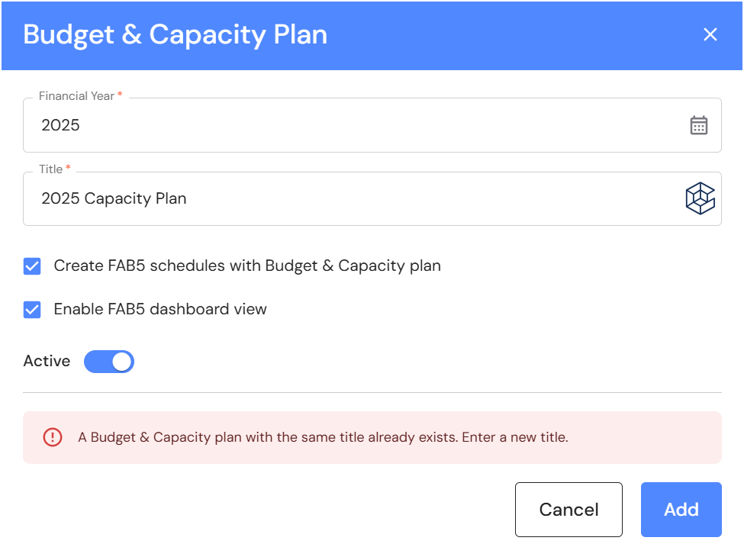Click the Add button

coord(681,510)
